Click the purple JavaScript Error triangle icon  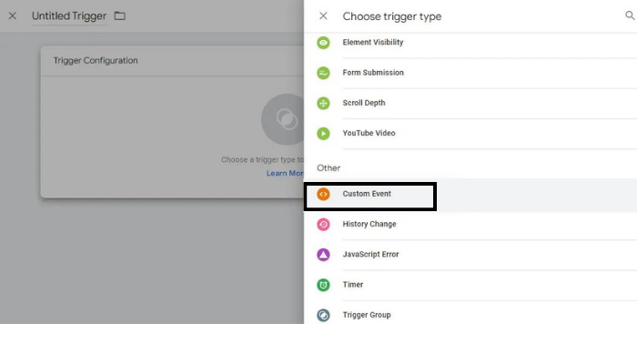click(x=323, y=255)
